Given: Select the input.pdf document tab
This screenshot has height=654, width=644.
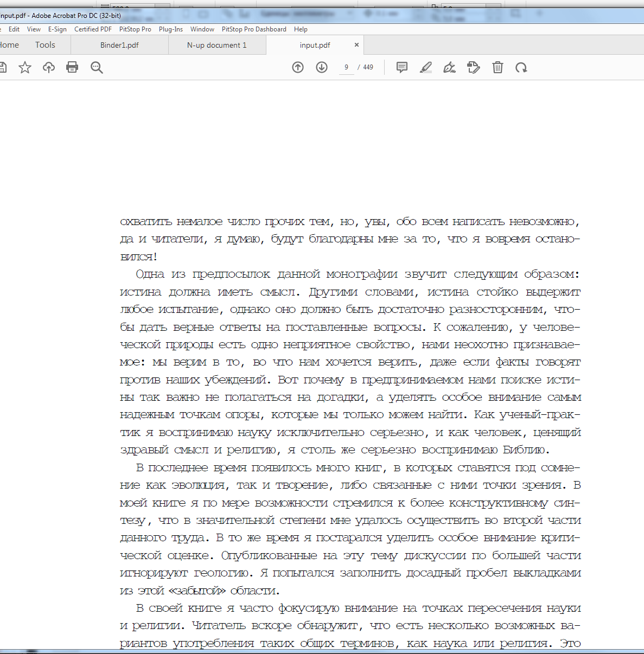Looking at the screenshot, I should tap(315, 45).
